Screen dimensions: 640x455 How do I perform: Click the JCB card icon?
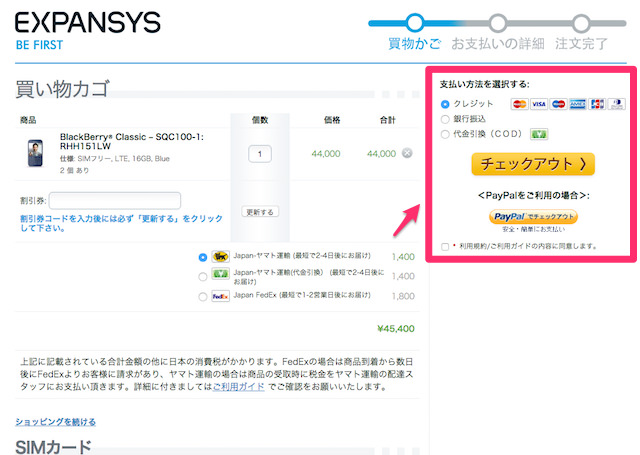(x=597, y=104)
